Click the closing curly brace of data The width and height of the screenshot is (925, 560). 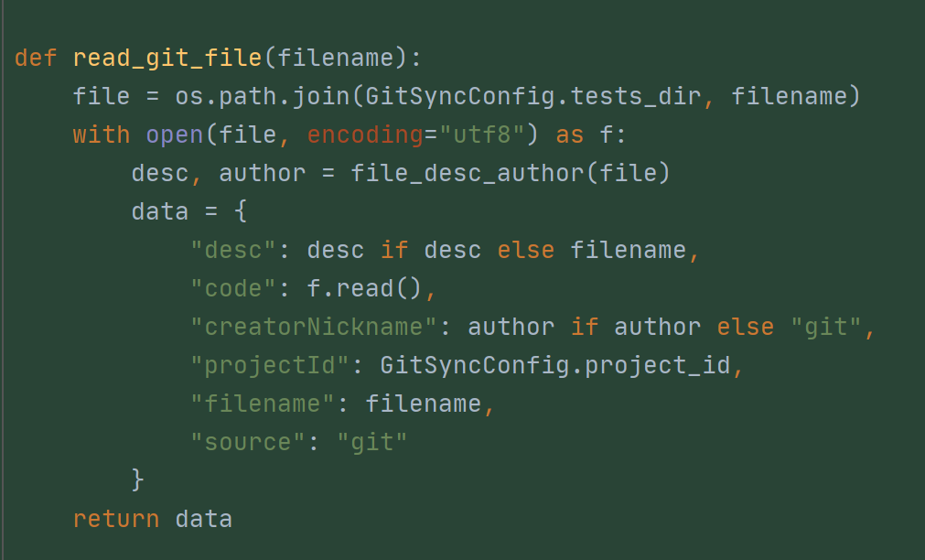point(137,479)
